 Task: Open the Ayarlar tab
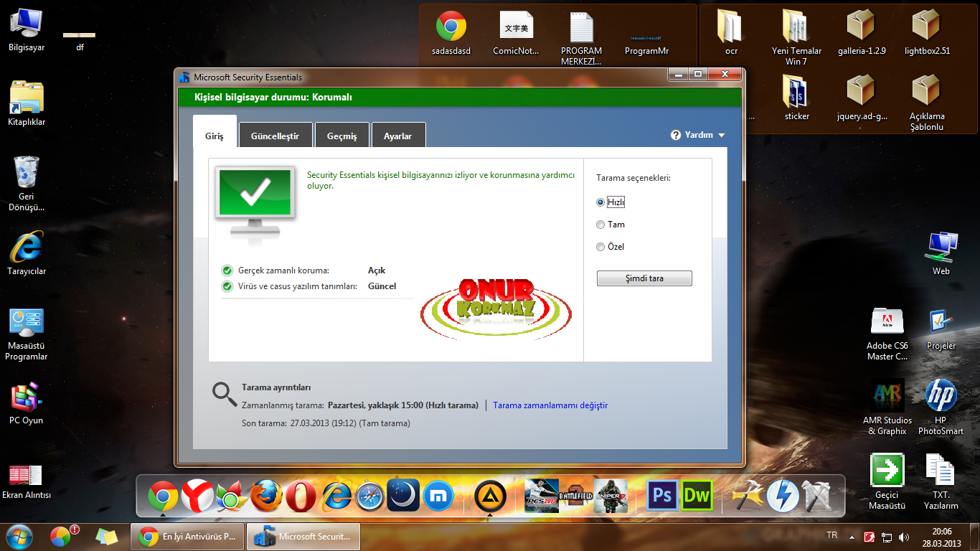[x=398, y=135]
